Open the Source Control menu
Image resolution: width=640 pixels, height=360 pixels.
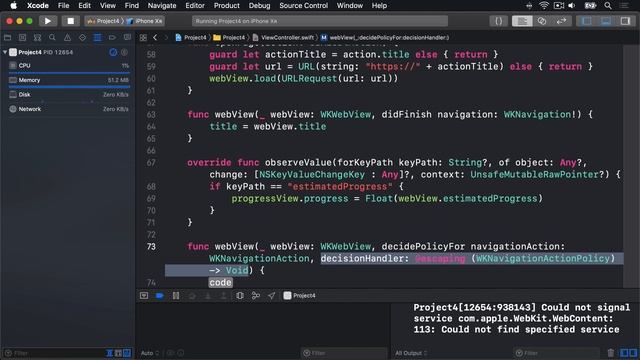coord(303,6)
